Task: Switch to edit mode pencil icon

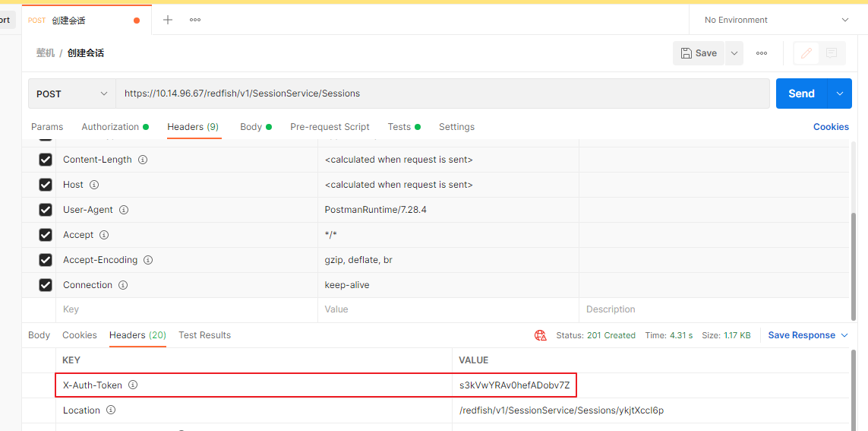Action: coord(806,53)
